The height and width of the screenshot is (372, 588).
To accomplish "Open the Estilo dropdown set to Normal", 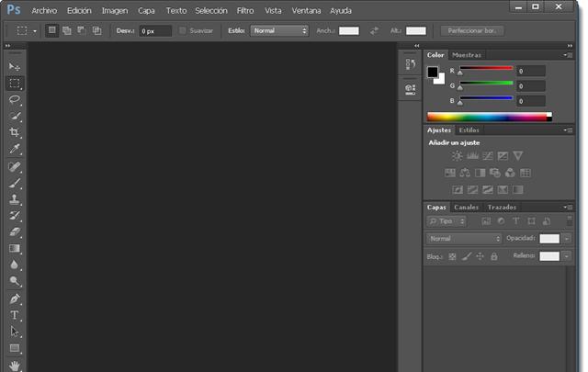I will 279,30.
